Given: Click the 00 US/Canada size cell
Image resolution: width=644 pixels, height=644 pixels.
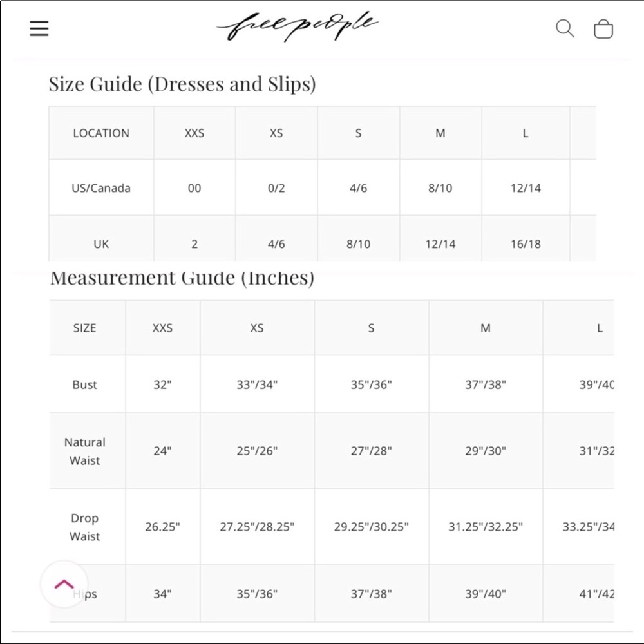Looking at the screenshot, I should 194,188.
